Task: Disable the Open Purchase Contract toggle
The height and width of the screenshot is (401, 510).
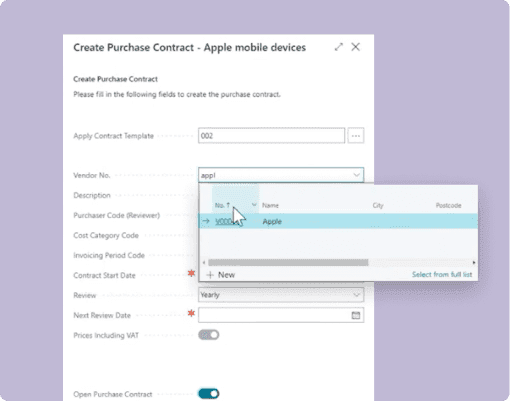Action: [209, 394]
